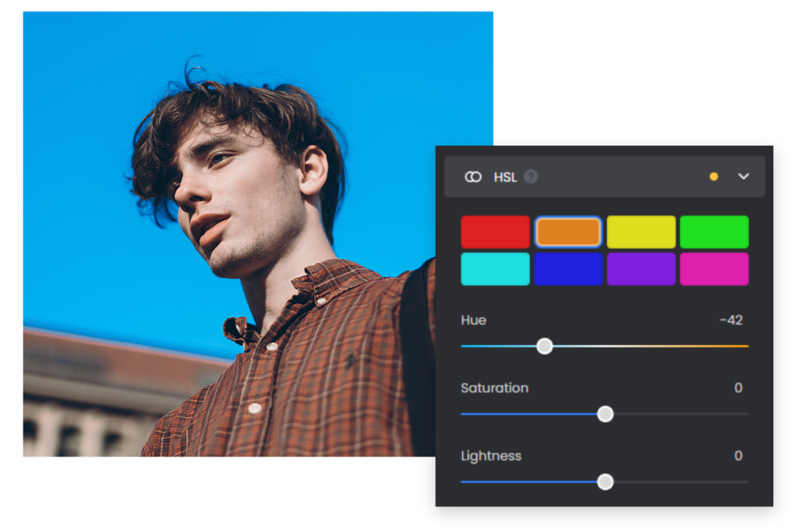Open the HSL help question mark
798x532 pixels.
click(531, 177)
